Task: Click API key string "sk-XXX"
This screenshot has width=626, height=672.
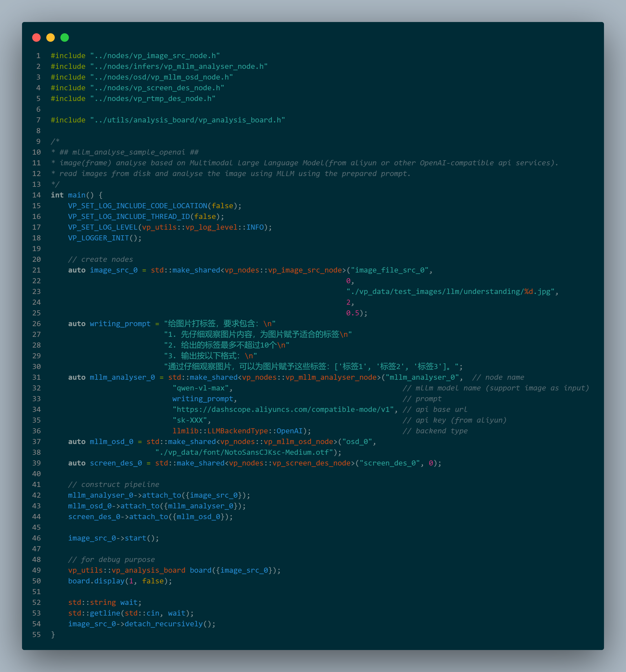Action: click(190, 420)
